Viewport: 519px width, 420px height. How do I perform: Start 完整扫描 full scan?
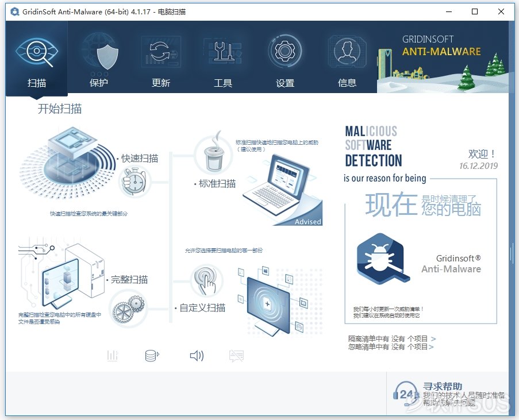click(x=129, y=279)
